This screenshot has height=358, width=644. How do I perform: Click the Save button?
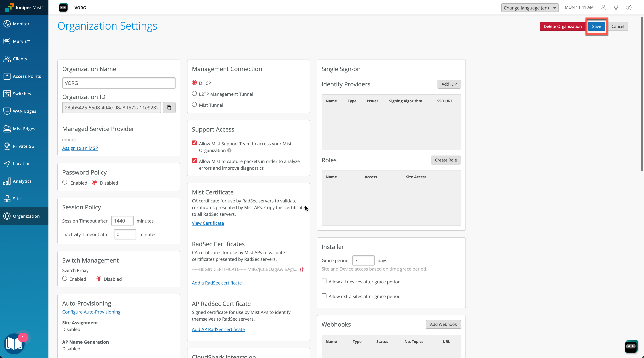(596, 26)
